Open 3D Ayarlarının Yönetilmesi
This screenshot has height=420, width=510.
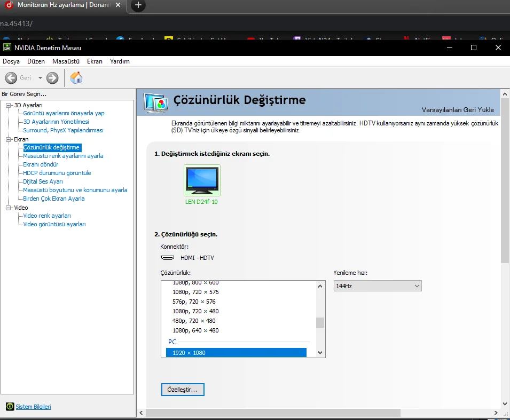pos(56,122)
